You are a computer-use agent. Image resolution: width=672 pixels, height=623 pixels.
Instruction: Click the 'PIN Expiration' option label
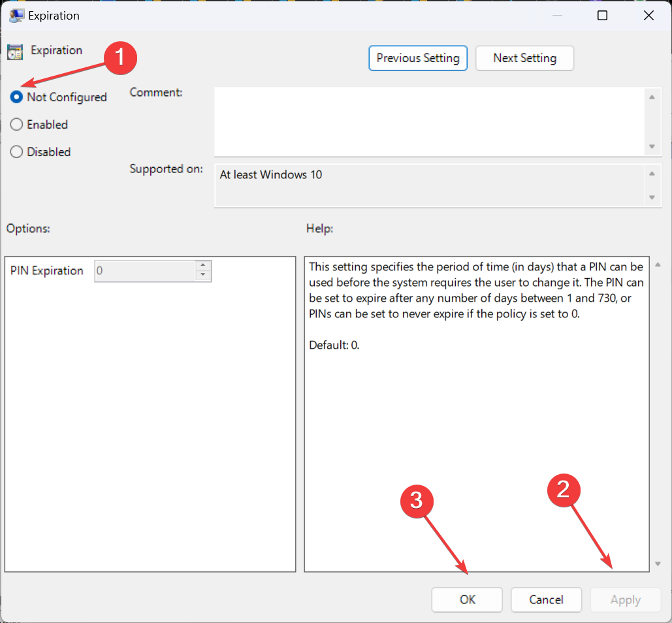(x=47, y=271)
